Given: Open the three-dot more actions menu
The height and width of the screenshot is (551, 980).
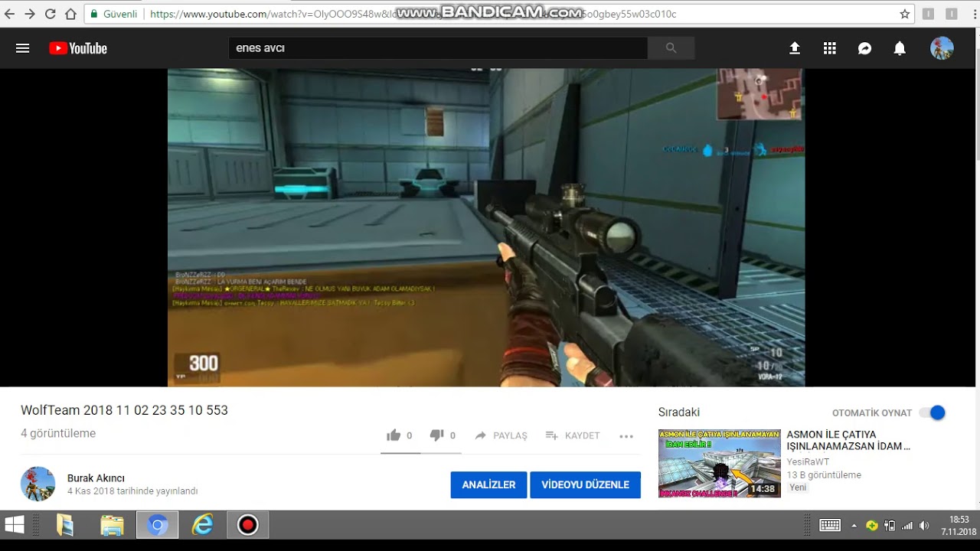Looking at the screenshot, I should 626,436.
